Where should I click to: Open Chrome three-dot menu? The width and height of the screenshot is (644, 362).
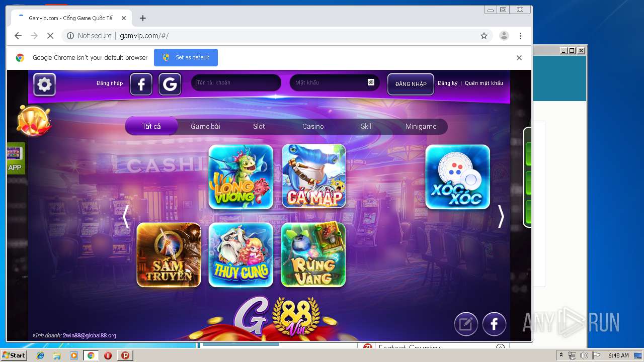click(x=520, y=36)
